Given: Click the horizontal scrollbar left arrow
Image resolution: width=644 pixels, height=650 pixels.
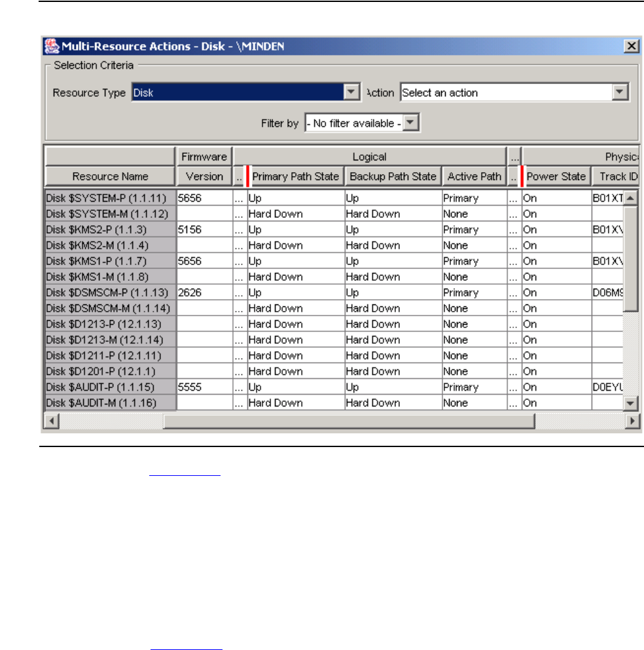Looking at the screenshot, I should click(x=52, y=421).
